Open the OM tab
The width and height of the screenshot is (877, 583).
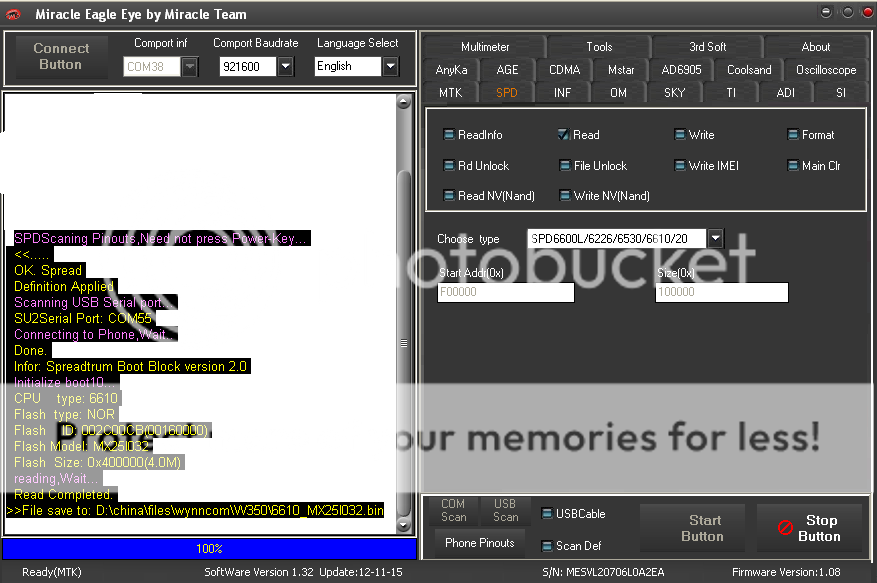[618, 93]
